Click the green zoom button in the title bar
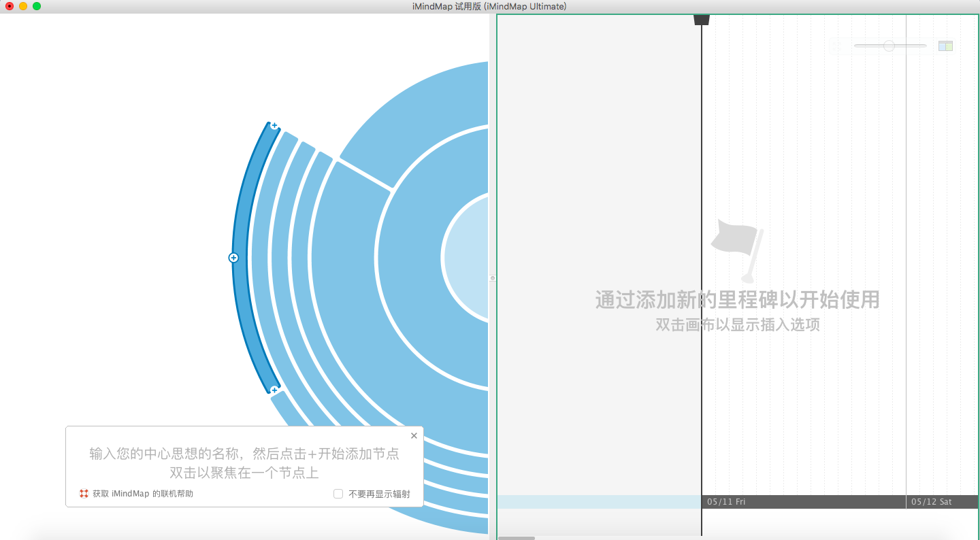980x540 pixels. tap(37, 6)
